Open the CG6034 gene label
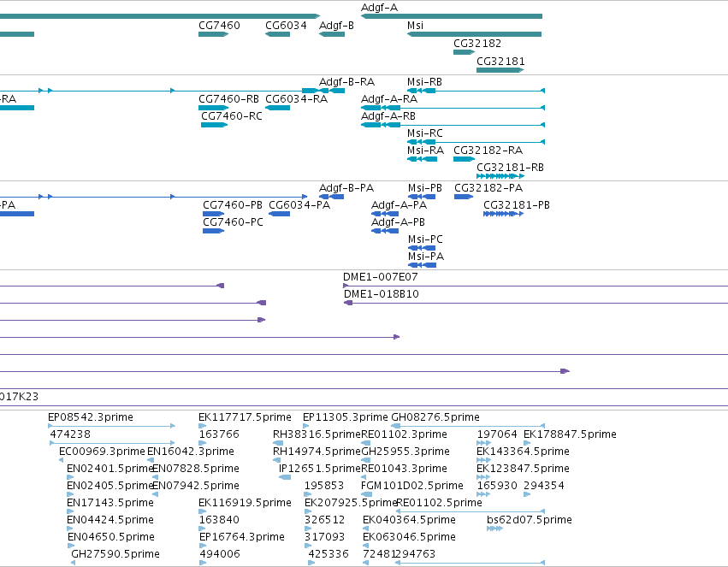This screenshot has width=728, height=567. click(x=286, y=26)
